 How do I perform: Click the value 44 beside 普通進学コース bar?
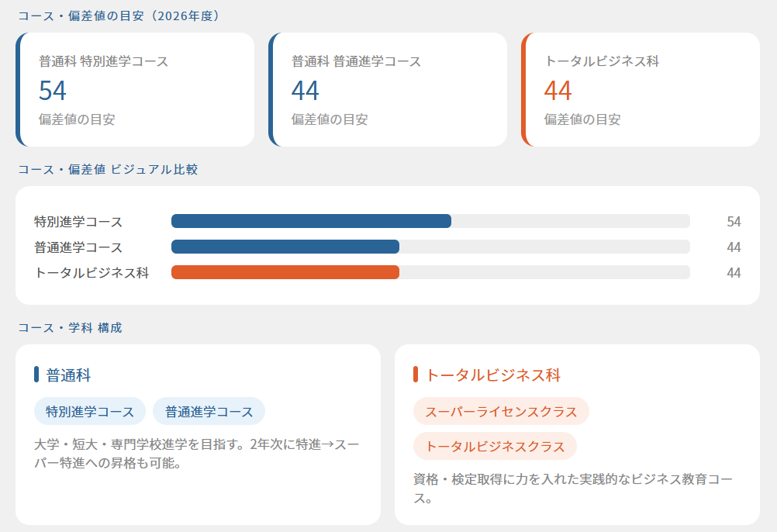pyautogui.click(x=734, y=247)
